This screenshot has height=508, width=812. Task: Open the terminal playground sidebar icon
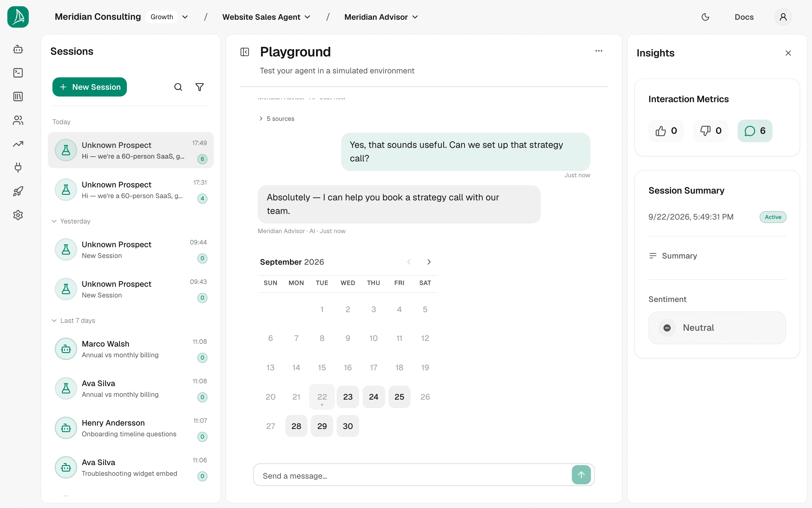pyautogui.click(x=18, y=73)
